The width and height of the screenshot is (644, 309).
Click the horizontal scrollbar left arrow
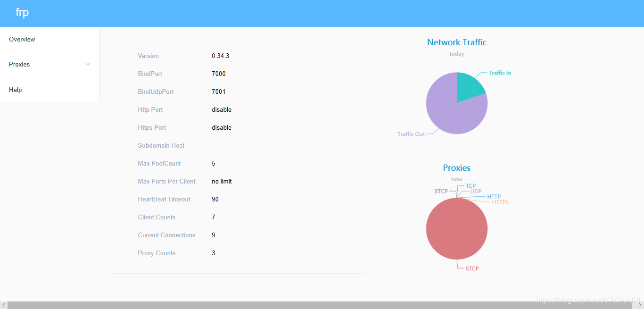point(4,305)
